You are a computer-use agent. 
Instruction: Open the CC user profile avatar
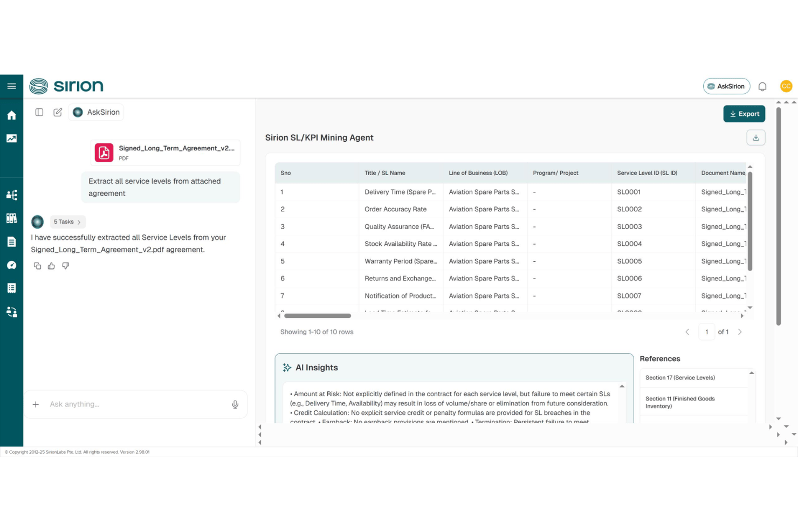[786, 86]
